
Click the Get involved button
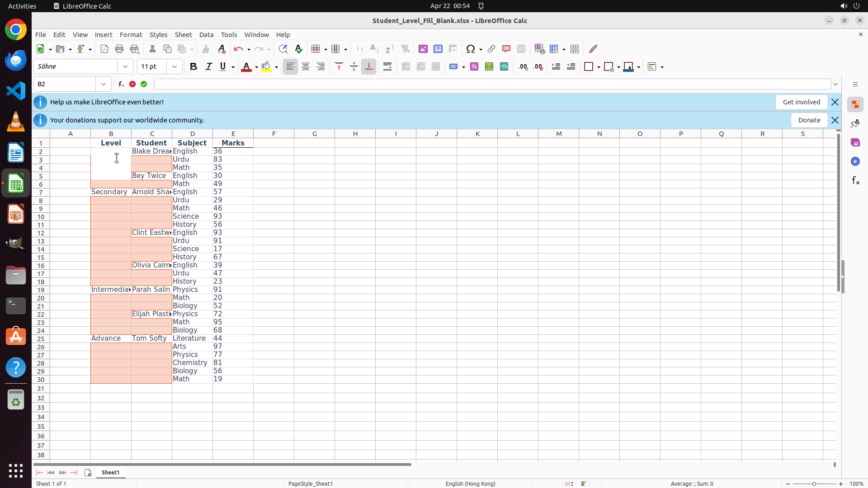coord(801,102)
